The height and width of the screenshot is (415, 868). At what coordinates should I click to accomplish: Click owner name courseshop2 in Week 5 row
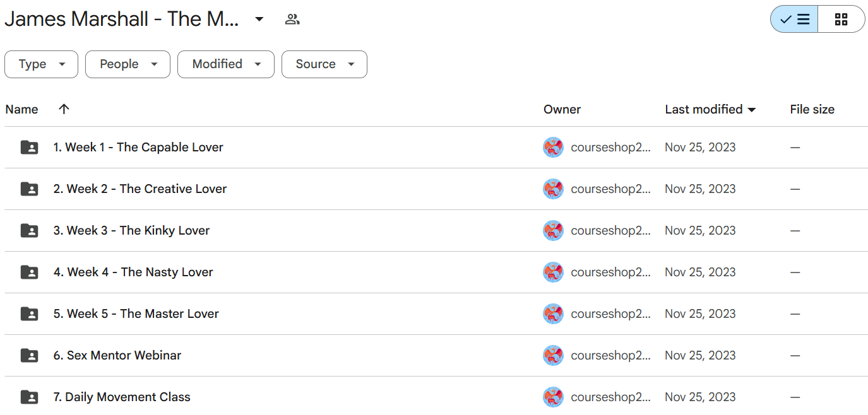610,314
